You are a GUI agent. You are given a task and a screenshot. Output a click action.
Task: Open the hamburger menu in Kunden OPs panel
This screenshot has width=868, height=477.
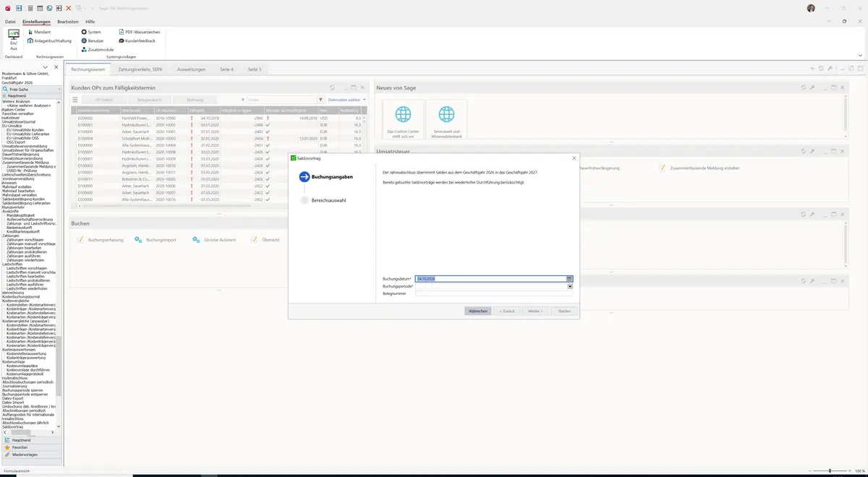click(75, 100)
